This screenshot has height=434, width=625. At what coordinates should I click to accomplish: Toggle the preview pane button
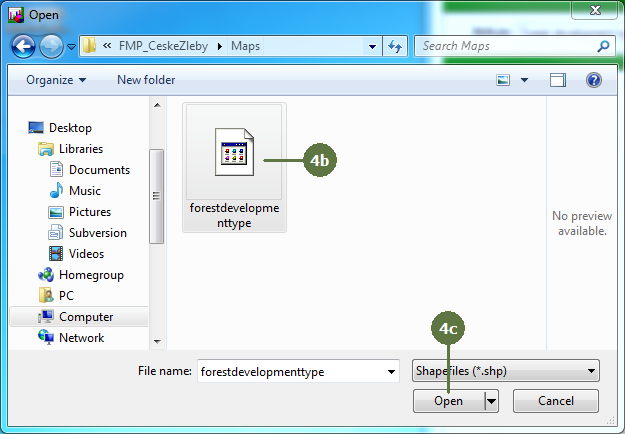[558, 80]
